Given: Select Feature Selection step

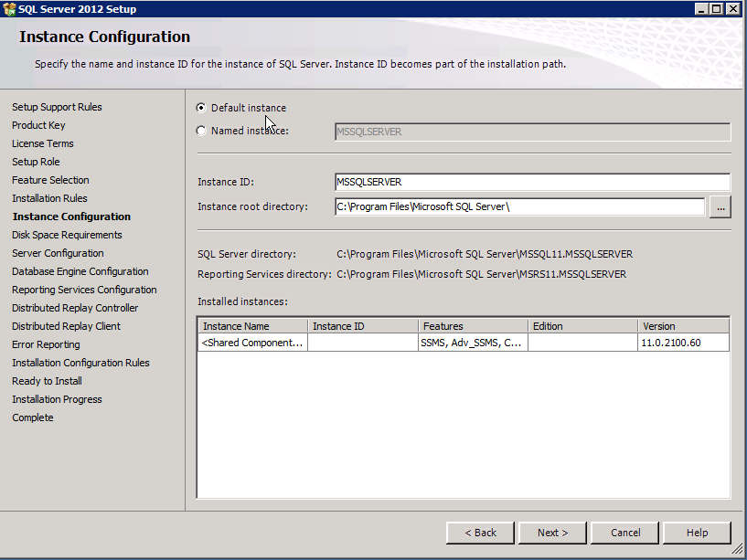Looking at the screenshot, I should point(50,180).
